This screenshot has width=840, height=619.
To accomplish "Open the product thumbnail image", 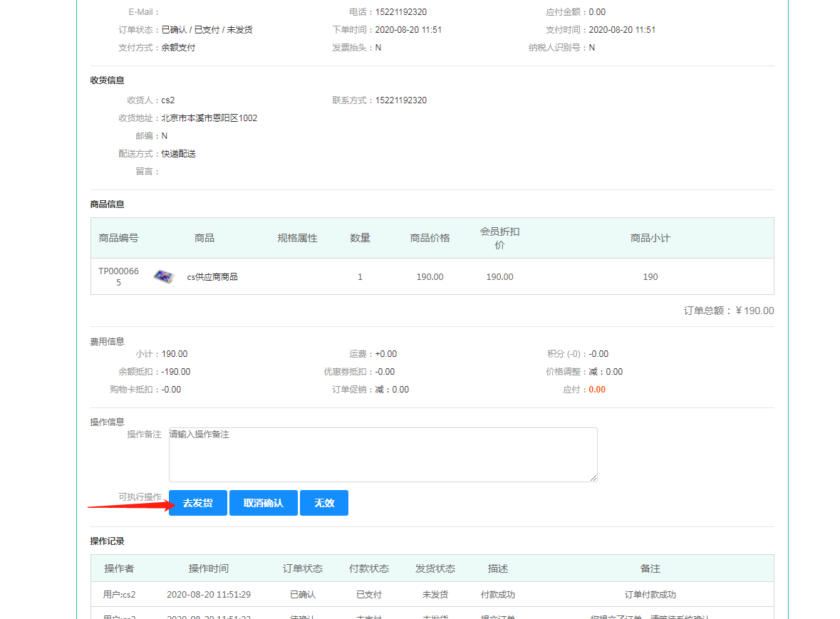I will [x=163, y=276].
